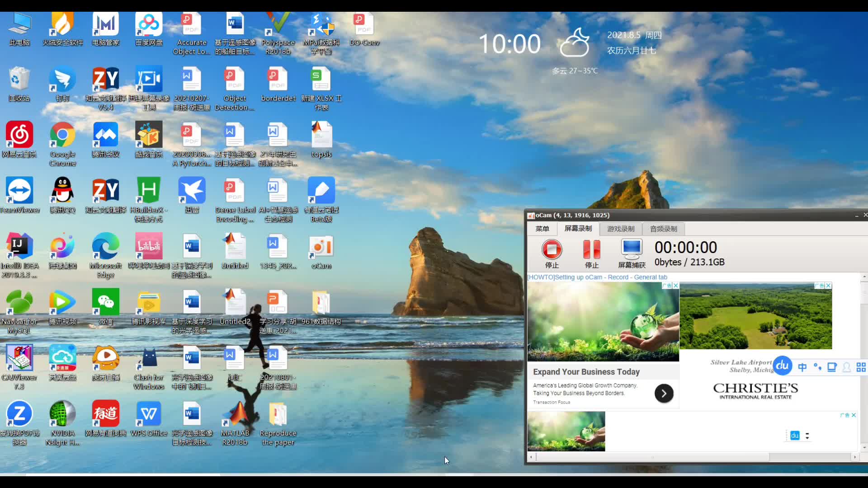
Task: Select the 网易云音乐 icon
Action: [19, 140]
